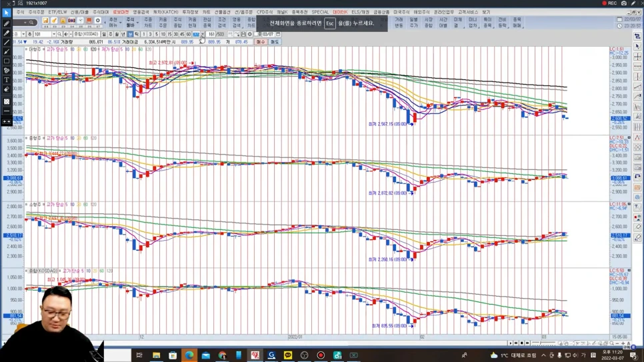Expand the search box dropdown at top left
This screenshot has width=644, height=362.
point(25,23)
